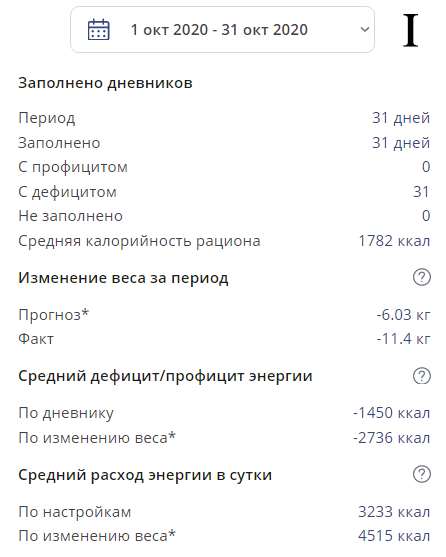Open help icon for Средний дефицит/профицит энергии
The image size is (446, 557).
coord(421,375)
